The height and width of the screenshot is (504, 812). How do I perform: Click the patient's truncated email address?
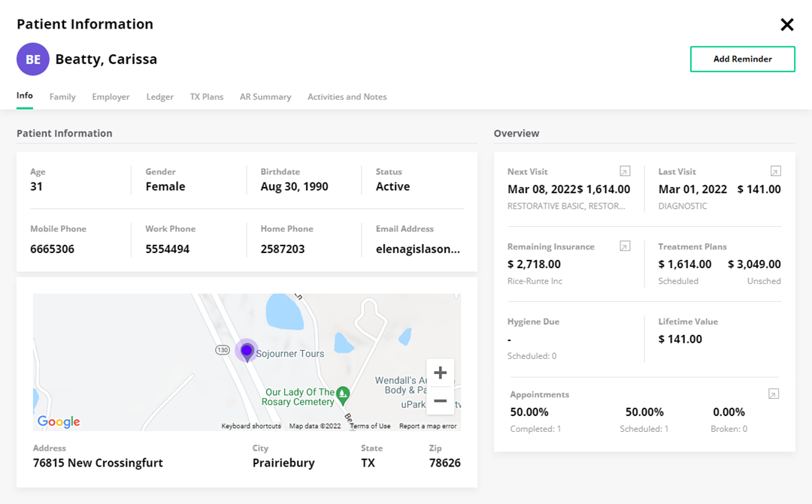click(419, 249)
